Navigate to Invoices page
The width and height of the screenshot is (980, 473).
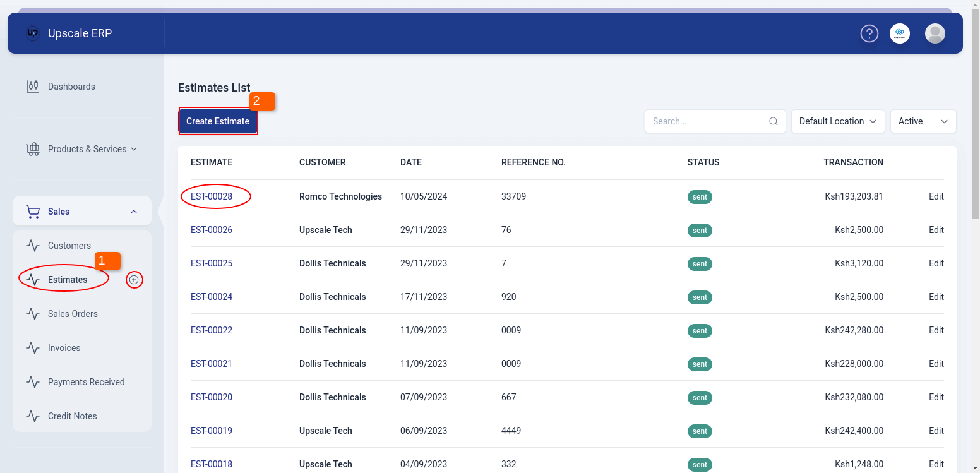(64, 348)
